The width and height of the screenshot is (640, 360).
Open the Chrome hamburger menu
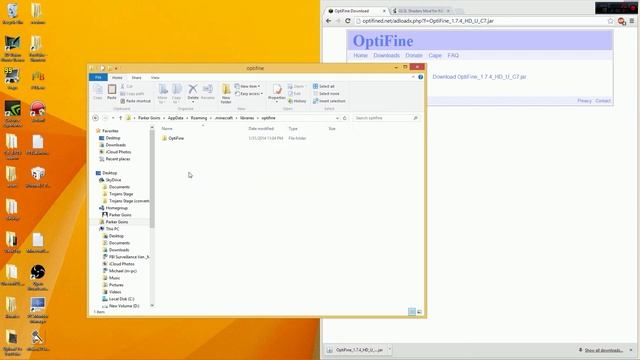(x=632, y=21)
